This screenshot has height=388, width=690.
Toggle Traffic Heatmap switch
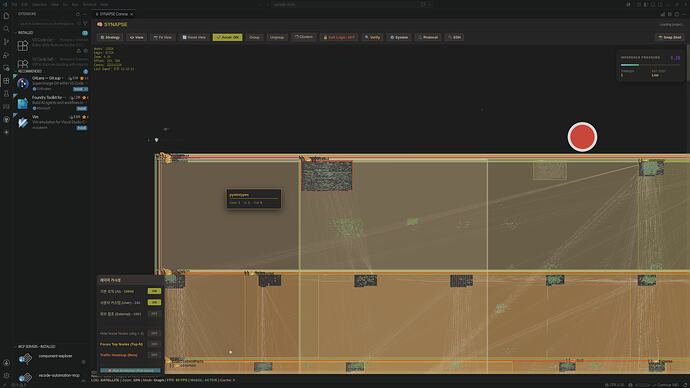point(154,355)
